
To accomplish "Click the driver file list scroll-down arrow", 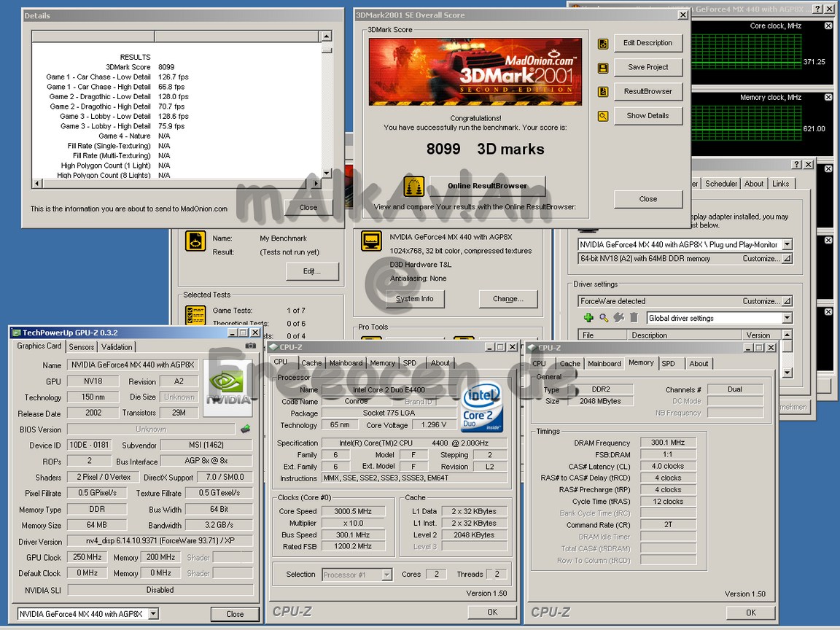I will (x=787, y=373).
